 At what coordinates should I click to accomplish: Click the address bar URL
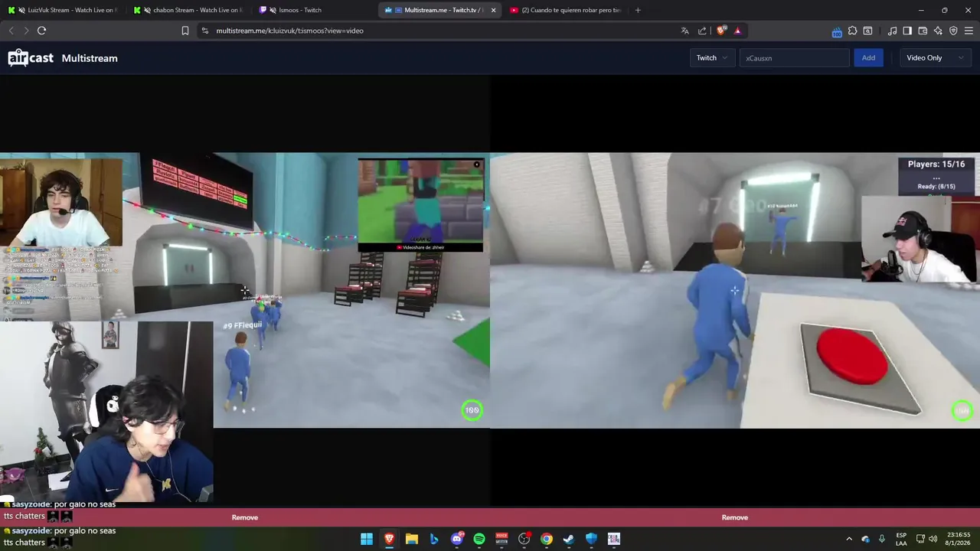point(289,31)
